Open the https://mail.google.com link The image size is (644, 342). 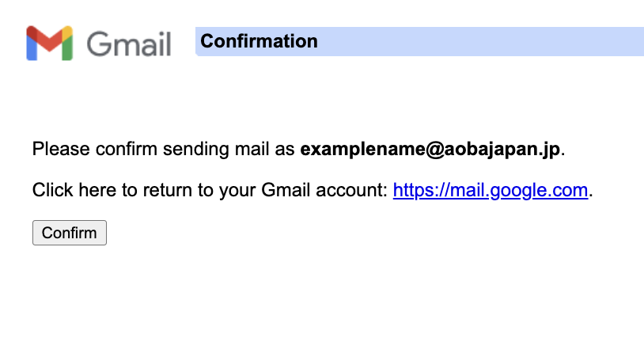(x=491, y=191)
